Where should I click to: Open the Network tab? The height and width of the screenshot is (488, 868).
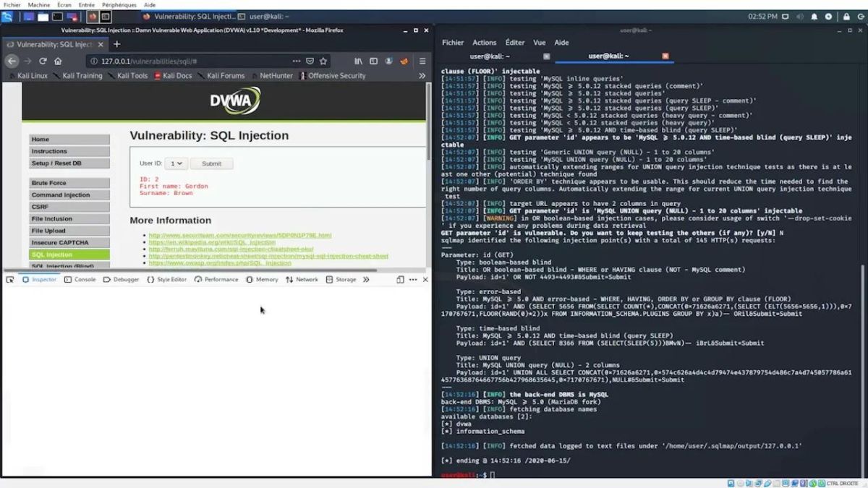(x=302, y=279)
